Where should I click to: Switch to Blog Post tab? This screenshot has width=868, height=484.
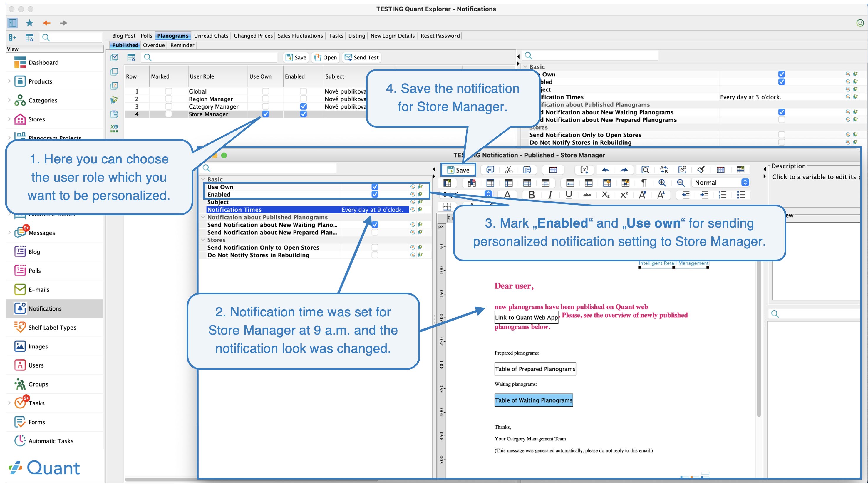(x=124, y=36)
